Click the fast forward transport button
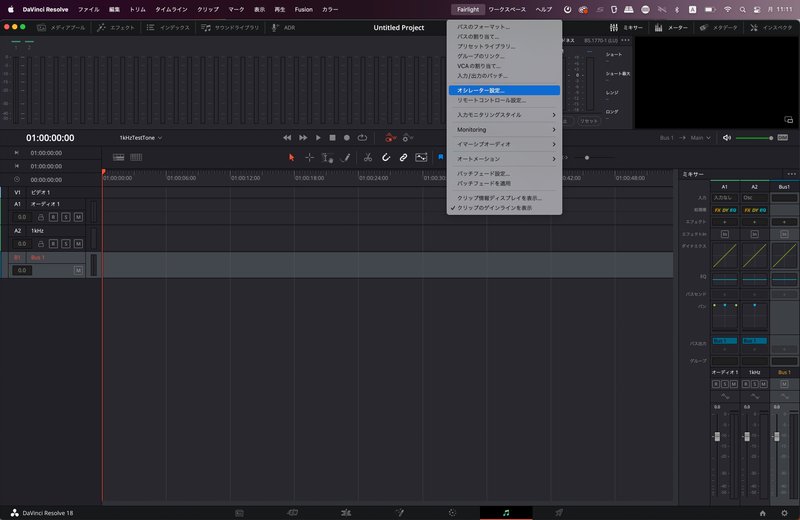Viewport: 800px width, 520px height. 303,138
